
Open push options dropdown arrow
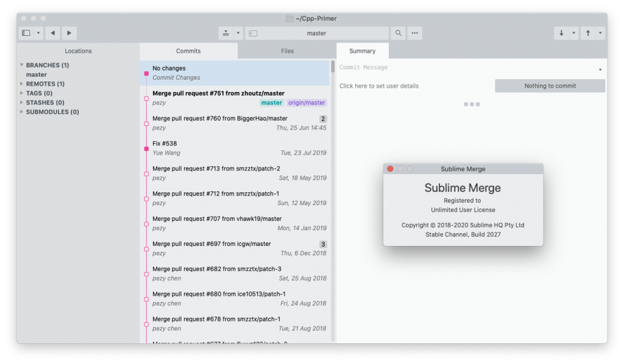tap(600, 33)
